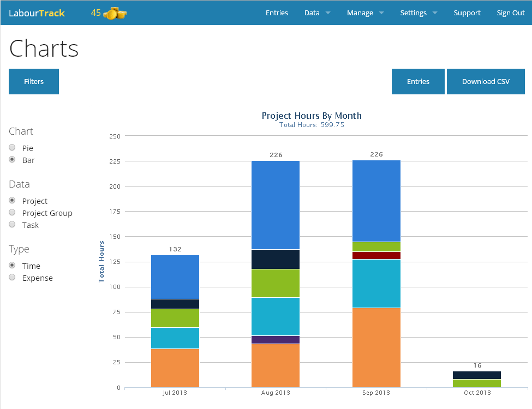This screenshot has height=409, width=532.
Task: Open the Support page
Action: click(x=467, y=13)
